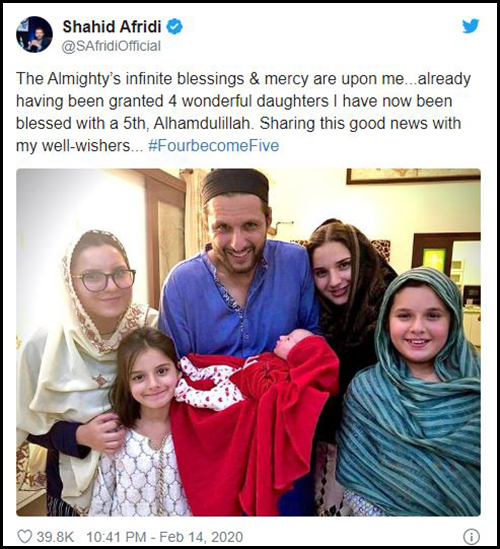
Task: Open the attached family photo
Action: 248,342
